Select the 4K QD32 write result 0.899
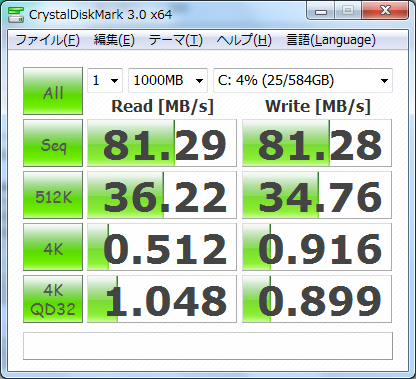 click(317, 299)
